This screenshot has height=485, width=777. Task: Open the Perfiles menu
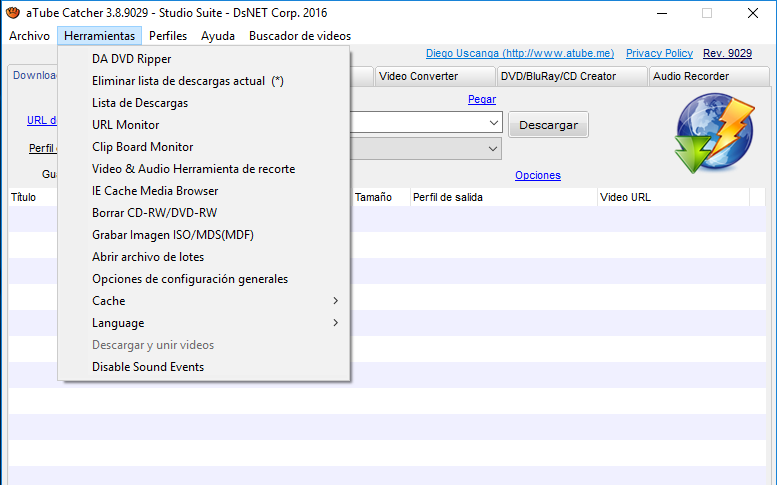pyautogui.click(x=168, y=36)
